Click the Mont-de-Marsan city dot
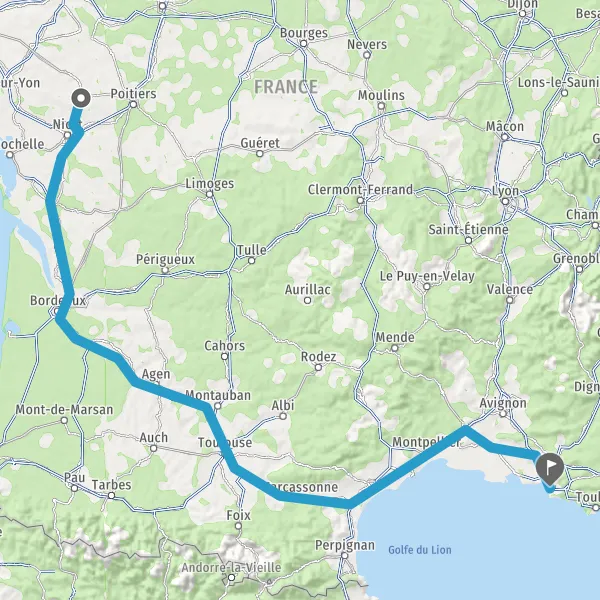This screenshot has height=600, width=600. (64, 421)
